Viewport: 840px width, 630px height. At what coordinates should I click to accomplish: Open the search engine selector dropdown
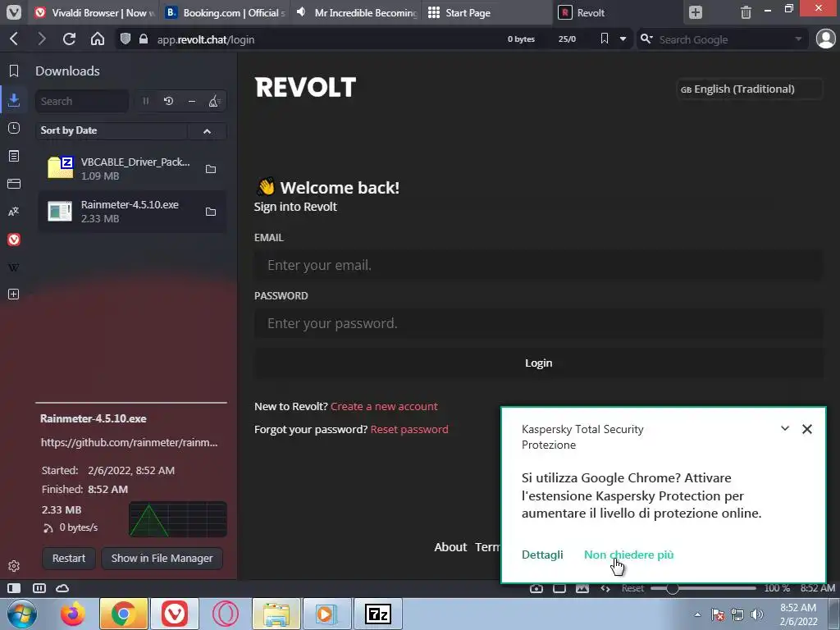646,39
